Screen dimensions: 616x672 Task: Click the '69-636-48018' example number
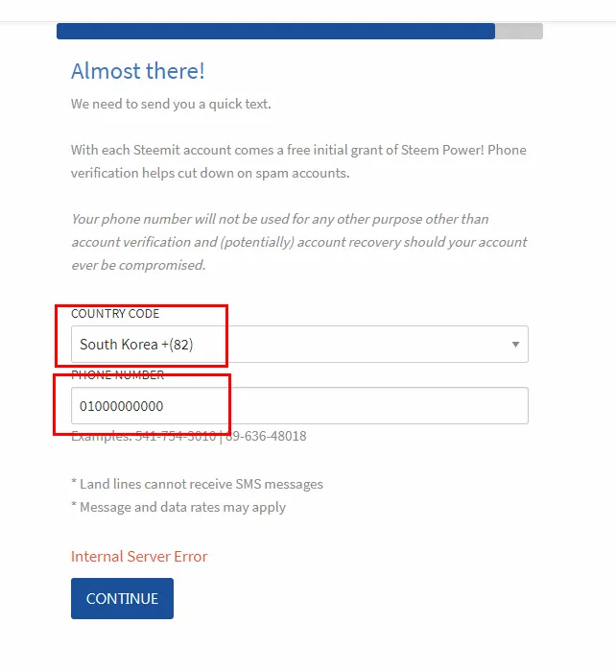coord(267,436)
